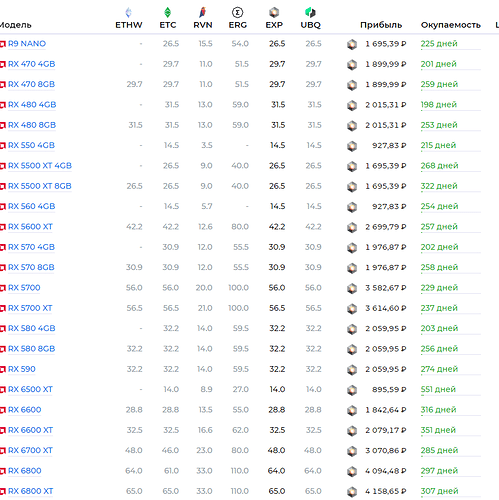Sort by Прибыль column header
The image size is (499, 500).
pos(381,25)
